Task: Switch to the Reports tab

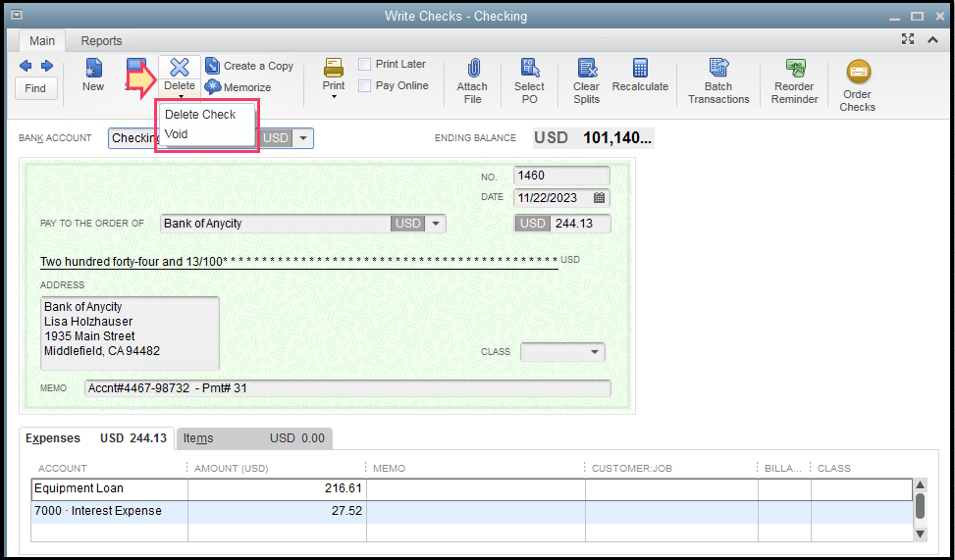Action: pyautogui.click(x=102, y=41)
